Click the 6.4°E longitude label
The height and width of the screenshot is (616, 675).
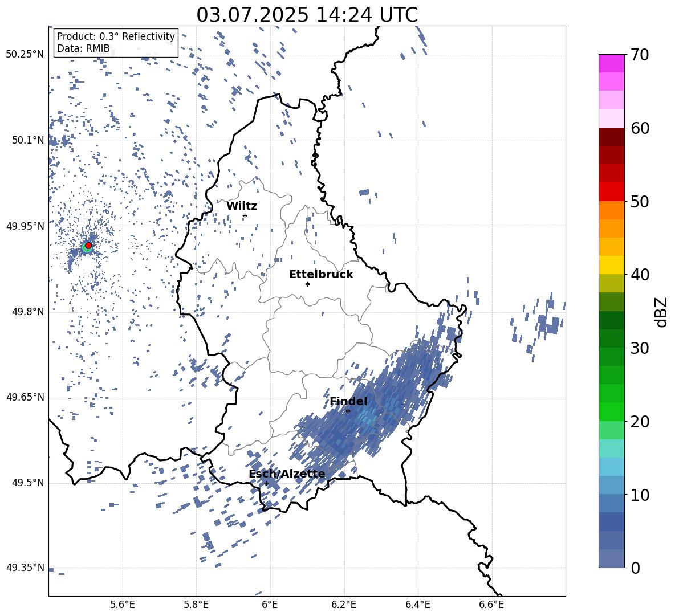(417, 605)
